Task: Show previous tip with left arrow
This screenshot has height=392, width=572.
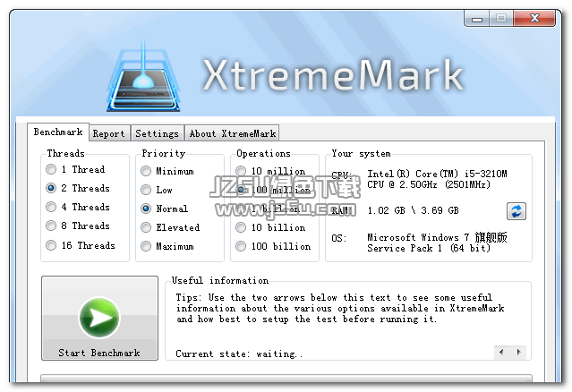Action: coord(501,353)
